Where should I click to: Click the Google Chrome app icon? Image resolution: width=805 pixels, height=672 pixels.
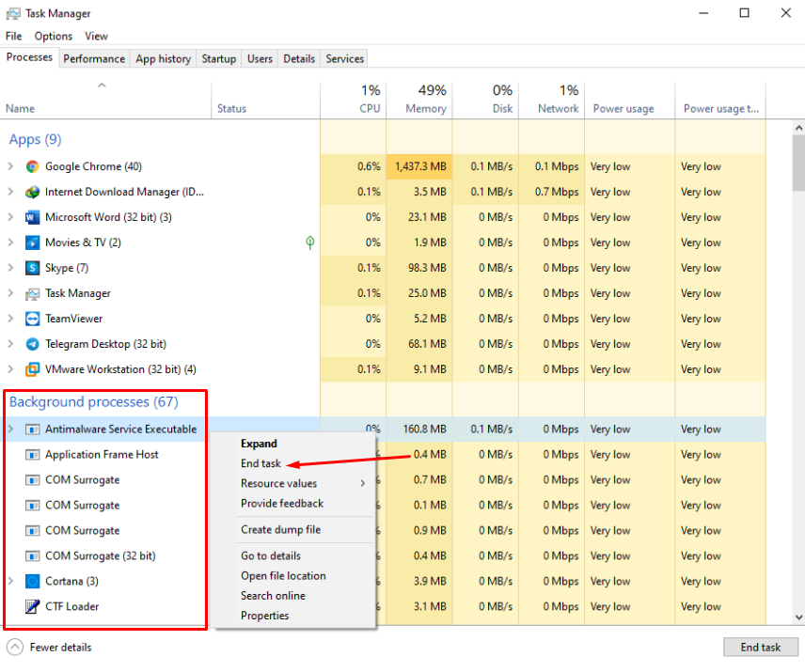33,166
